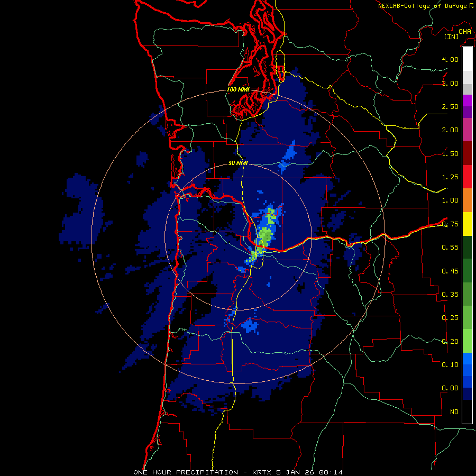Screen dimensions: 476x476
Task: Pick the orange swatch in the legend
Action: (467, 200)
